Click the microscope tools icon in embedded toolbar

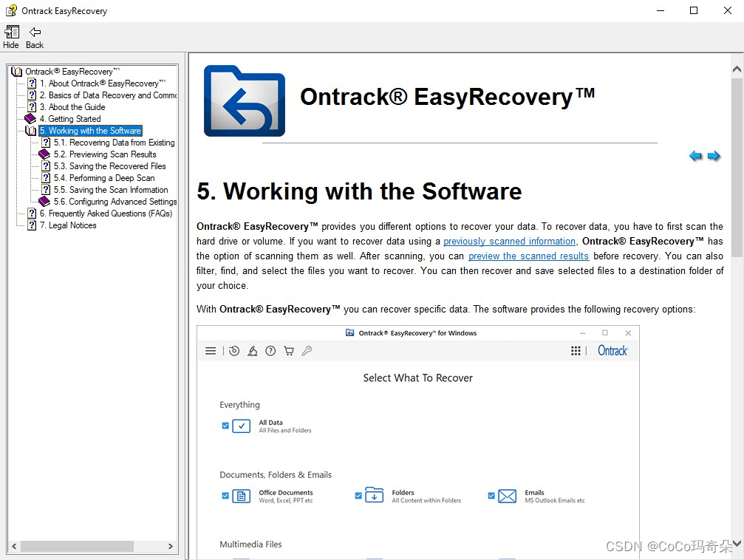click(253, 351)
